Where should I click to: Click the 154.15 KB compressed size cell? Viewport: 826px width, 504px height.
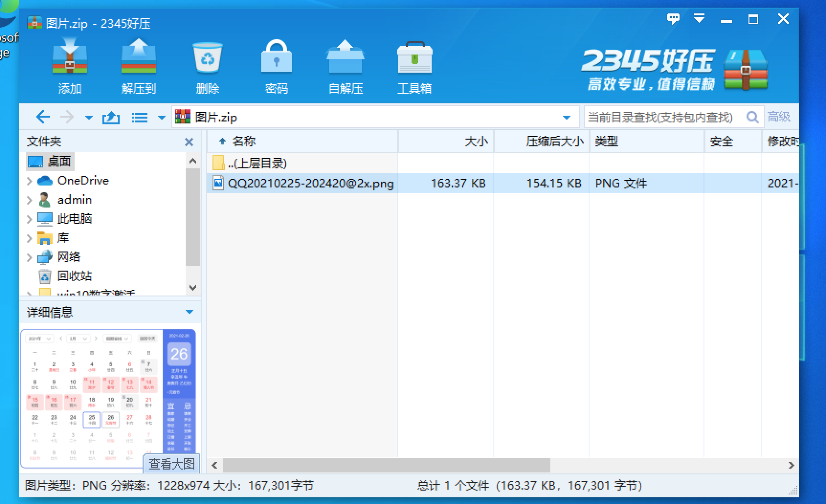pyautogui.click(x=554, y=183)
